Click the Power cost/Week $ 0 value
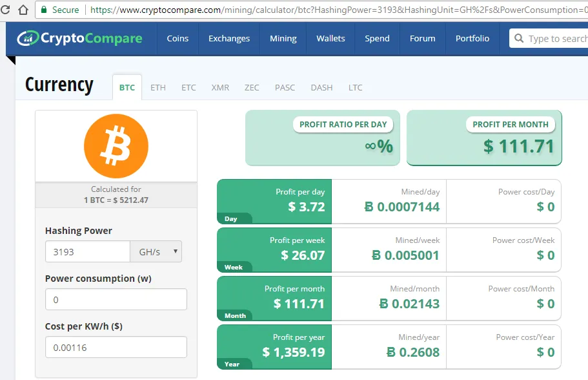Viewport: 588px width, 380px height. [545, 255]
